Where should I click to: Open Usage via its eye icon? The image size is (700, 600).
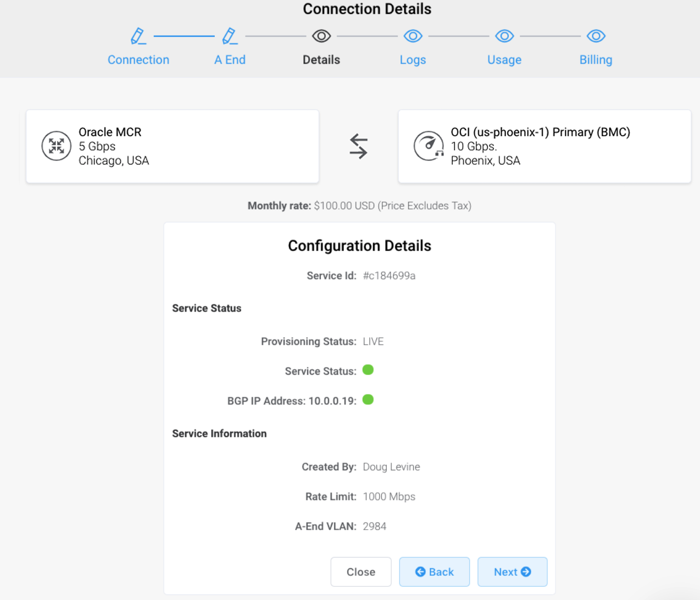coord(504,35)
